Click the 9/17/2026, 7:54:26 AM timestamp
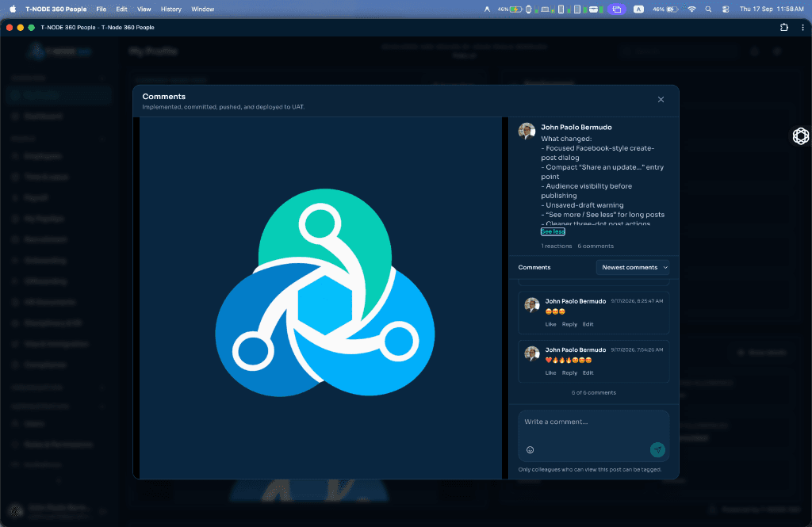The width and height of the screenshot is (812, 527). (x=637, y=349)
